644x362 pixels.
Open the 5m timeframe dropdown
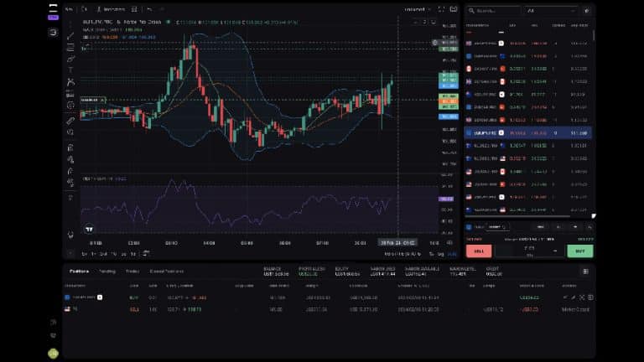click(x=69, y=9)
